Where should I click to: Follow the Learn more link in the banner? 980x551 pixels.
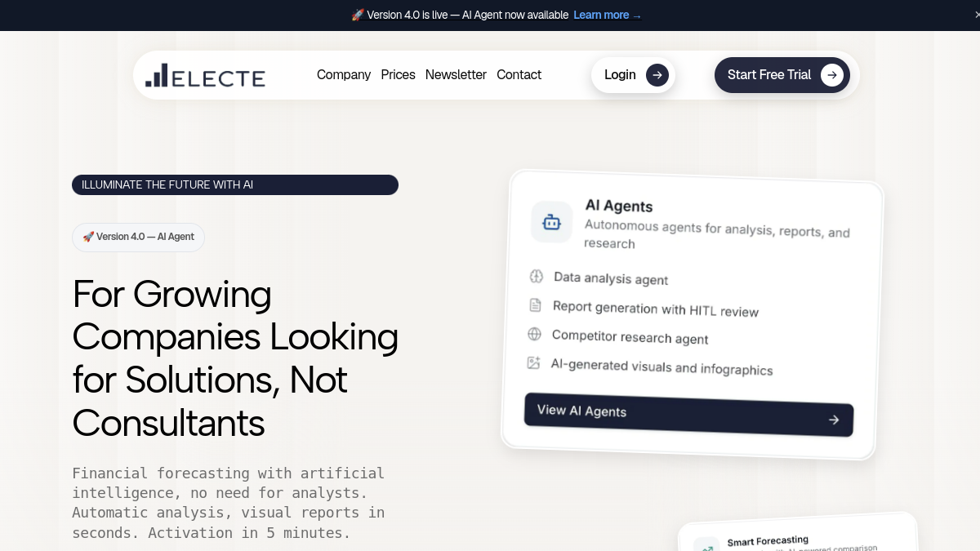(608, 16)
